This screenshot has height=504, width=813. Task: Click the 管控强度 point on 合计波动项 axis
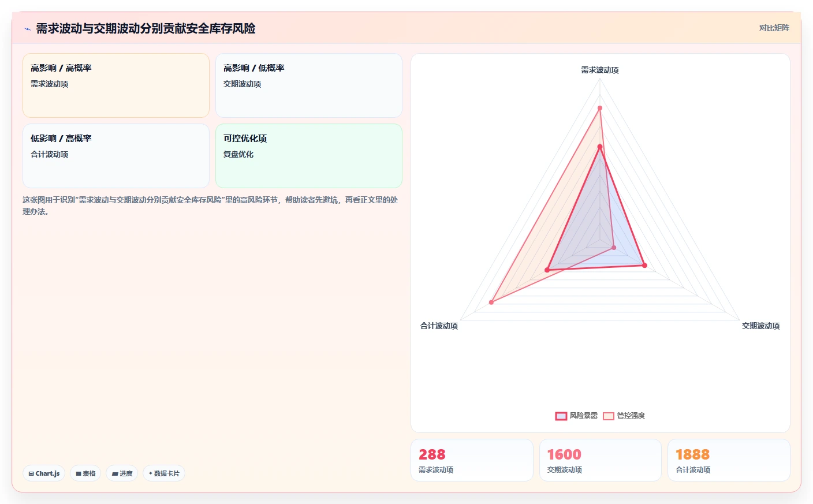[x=491, y=302]
